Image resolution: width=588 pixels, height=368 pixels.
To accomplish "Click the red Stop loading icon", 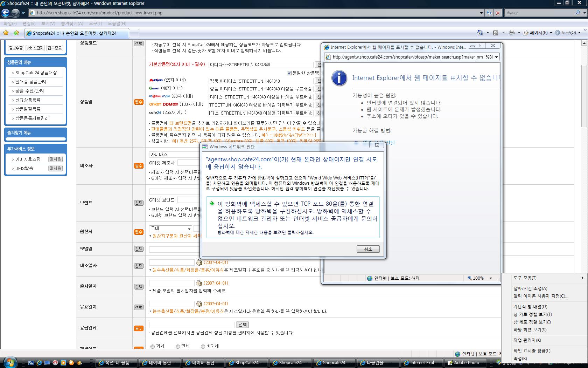I will tap(498, 13).
